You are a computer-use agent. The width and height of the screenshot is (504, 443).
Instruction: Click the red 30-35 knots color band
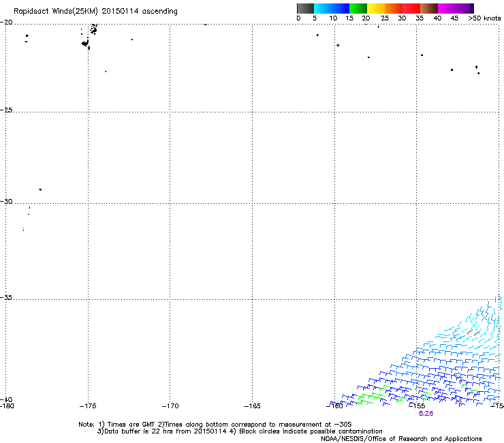pyautogui.click(x=411, y=8)
